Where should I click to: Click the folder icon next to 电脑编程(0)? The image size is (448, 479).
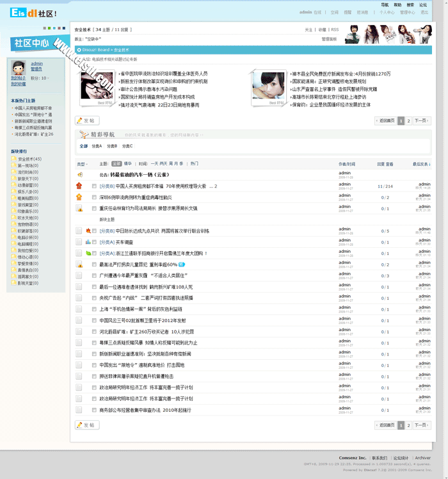[13, 243]
